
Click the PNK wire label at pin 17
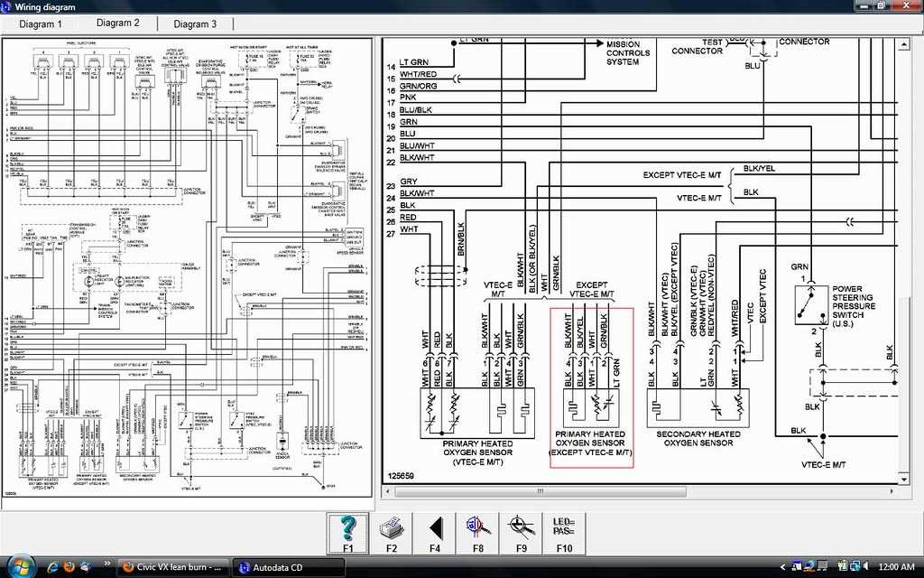[x=408, y=98]
